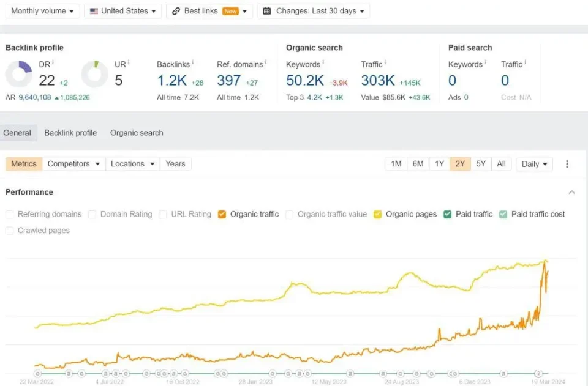Click the orange organic traffic peak on chart
The height and width of the screenshot is (386, 588).
pos(545,263)
